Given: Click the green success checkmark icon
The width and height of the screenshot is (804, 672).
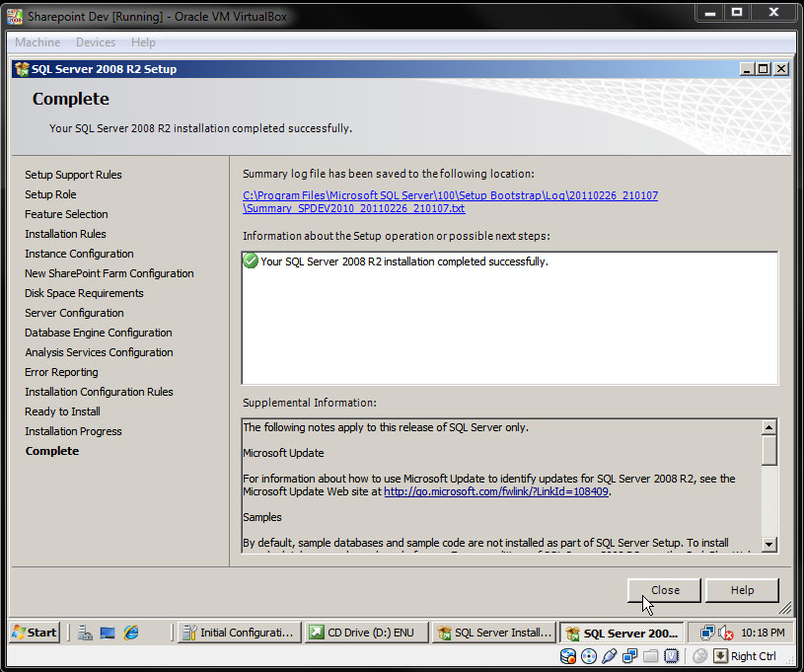Looking at the screenshot, I should 251,261.
